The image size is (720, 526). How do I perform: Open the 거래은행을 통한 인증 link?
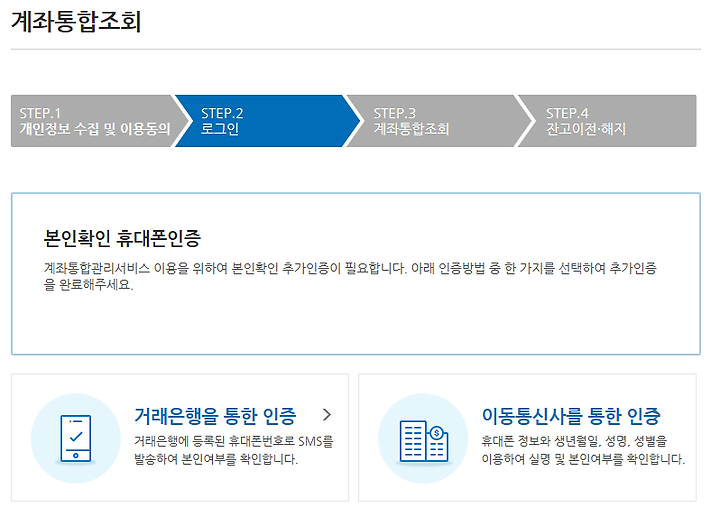pos(215,416)
